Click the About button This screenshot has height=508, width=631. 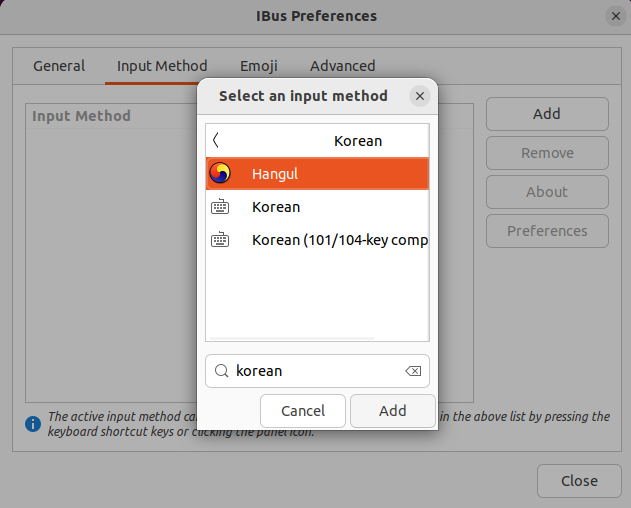coord(547,192)
